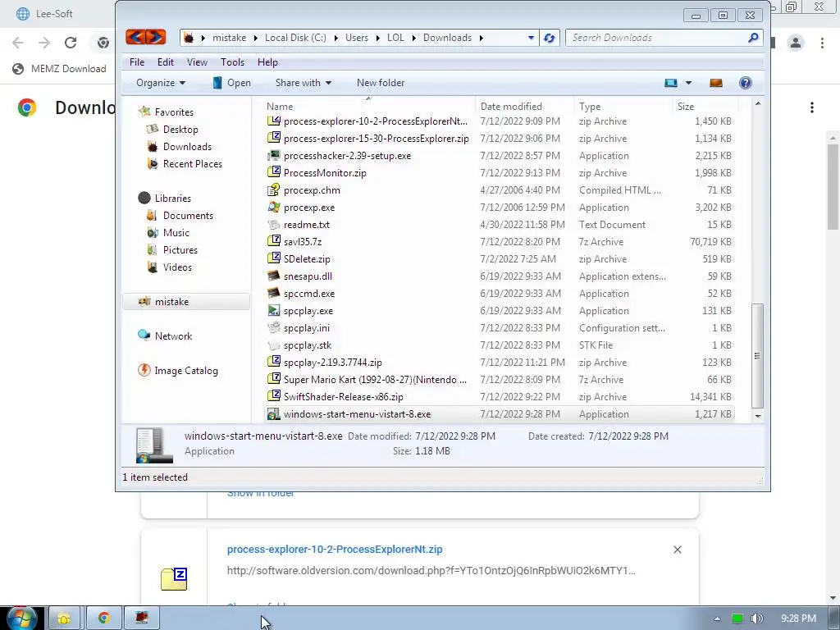This screenshot has width=840, height=630.
Task: Click readme.txt file icon
Action: pyautogui.click(x=274, y=224)
